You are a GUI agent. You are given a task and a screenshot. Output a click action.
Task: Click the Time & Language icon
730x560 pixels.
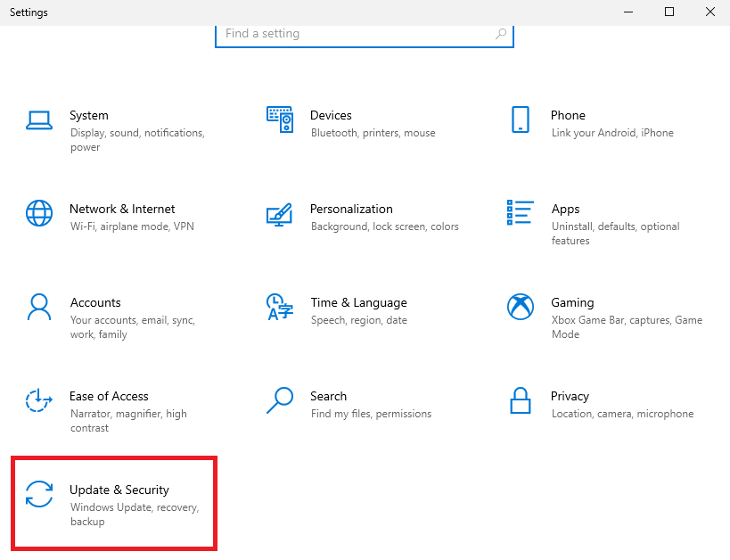pos(279,307)
